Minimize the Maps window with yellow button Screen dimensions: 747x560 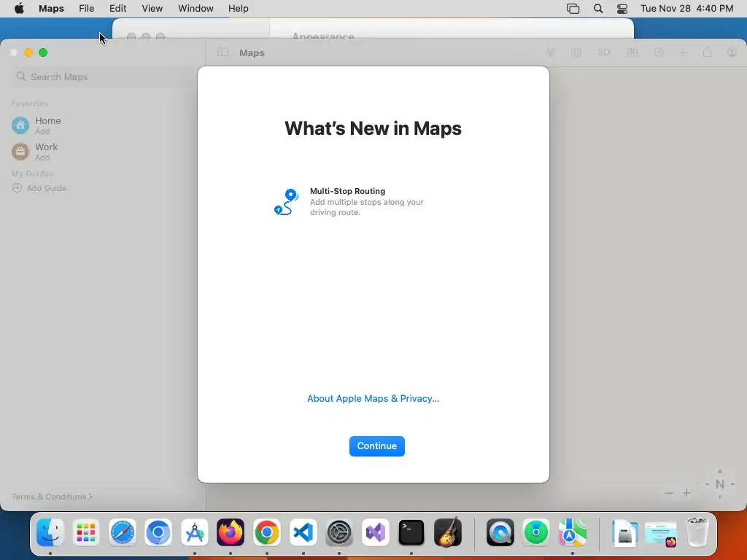pos(28,52)
